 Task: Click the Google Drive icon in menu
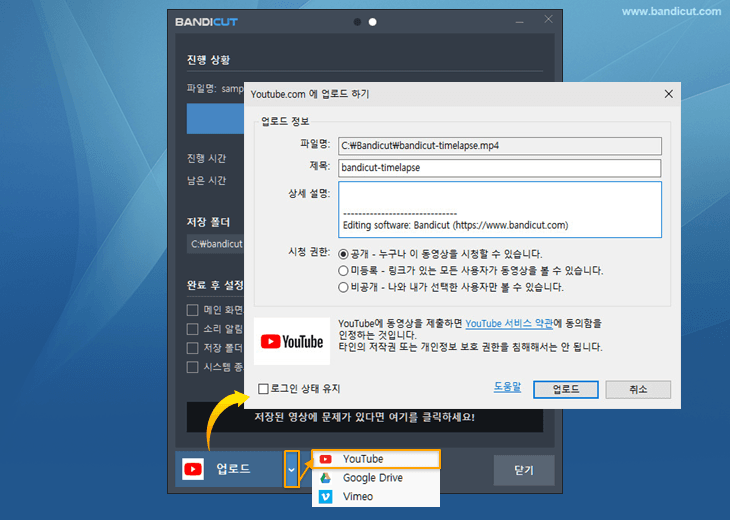click(x=325, y=478)
